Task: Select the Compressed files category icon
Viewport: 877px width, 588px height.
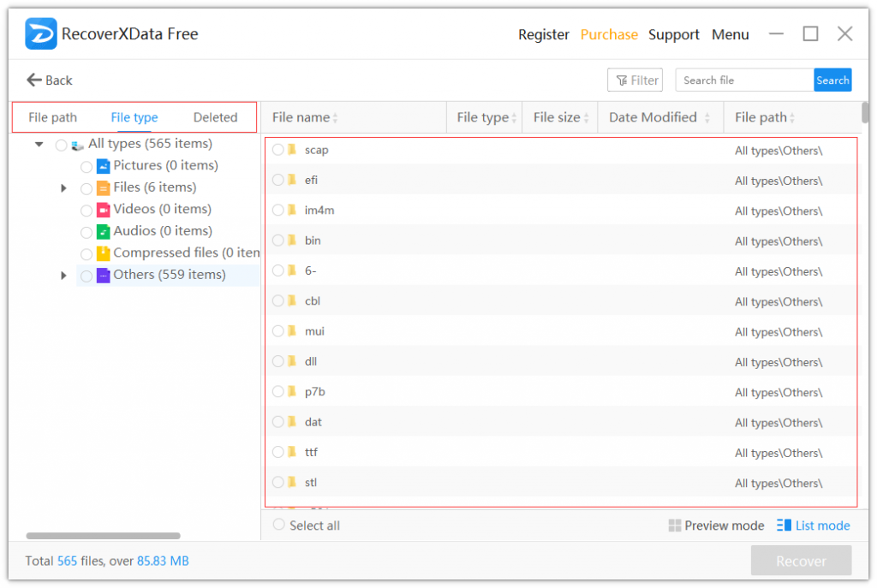Action: (x=101, y=252)
